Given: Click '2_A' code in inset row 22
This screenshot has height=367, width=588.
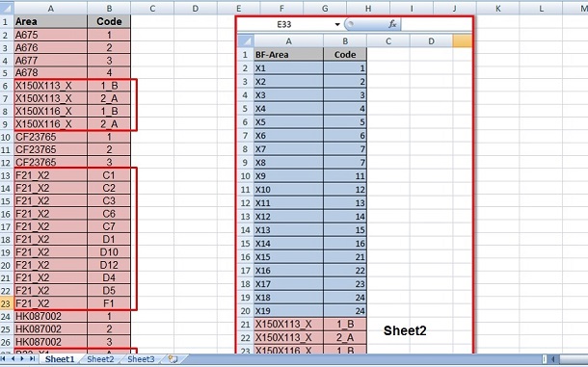Looking at the screenshot, I should [345, 338].
